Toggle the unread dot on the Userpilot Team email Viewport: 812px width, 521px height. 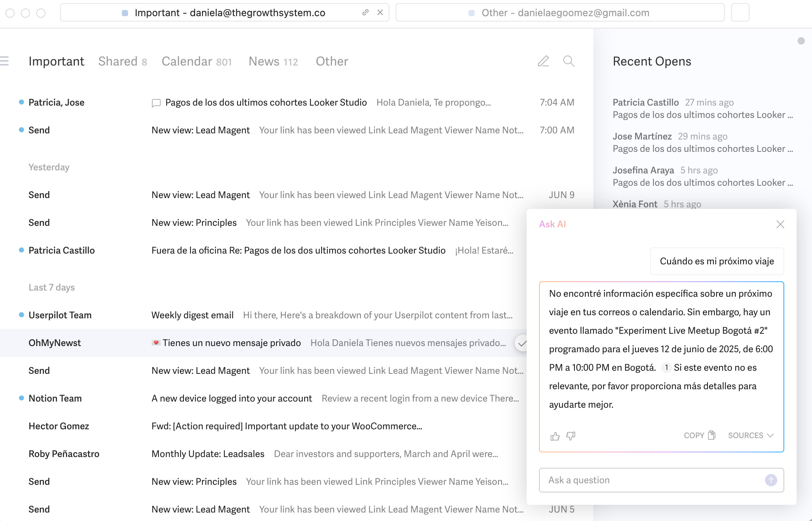tap(22, 315)
